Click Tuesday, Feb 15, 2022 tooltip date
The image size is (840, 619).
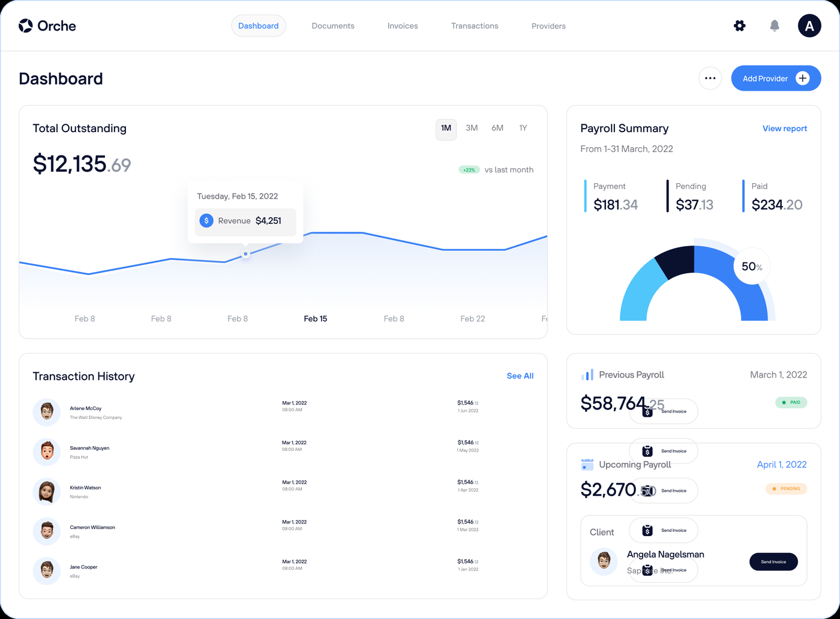tap(238, 196)
